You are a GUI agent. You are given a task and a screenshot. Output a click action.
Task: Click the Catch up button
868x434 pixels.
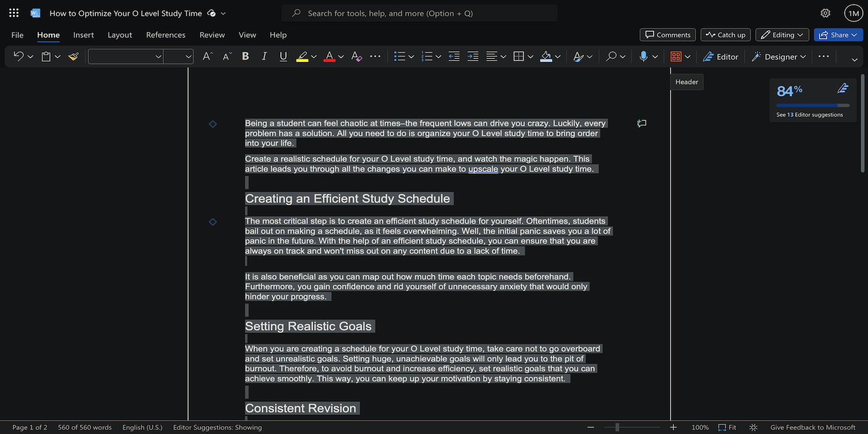tap(725, 35)
